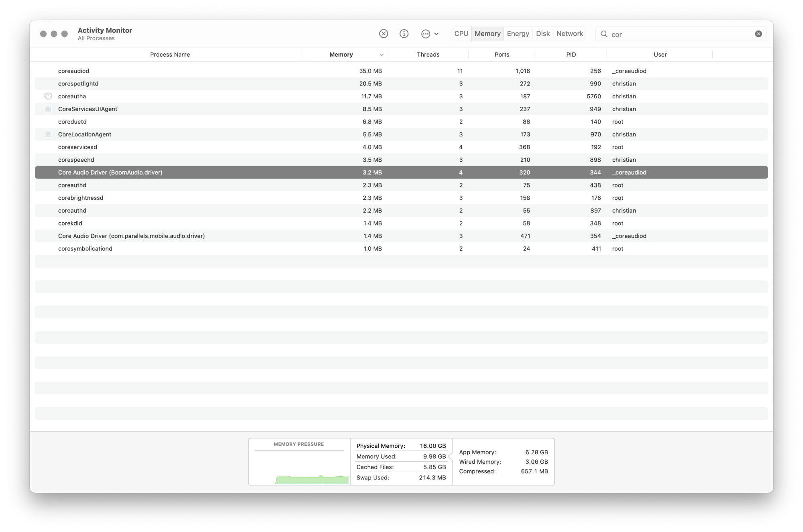Click the coreautha shield icon
This screenshot has height=532, width=803.
pyautogui.click(x=48, y=96)
